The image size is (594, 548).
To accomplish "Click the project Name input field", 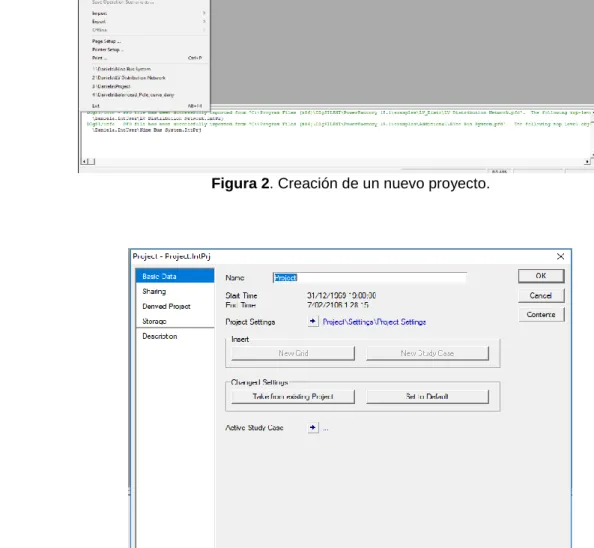I will click(370, 278).
